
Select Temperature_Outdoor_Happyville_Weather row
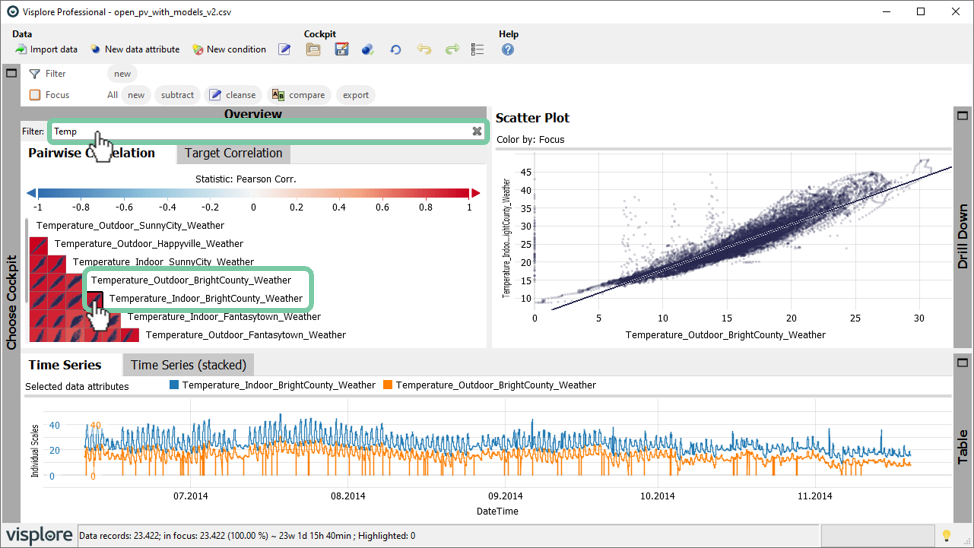tap(148, 244)
